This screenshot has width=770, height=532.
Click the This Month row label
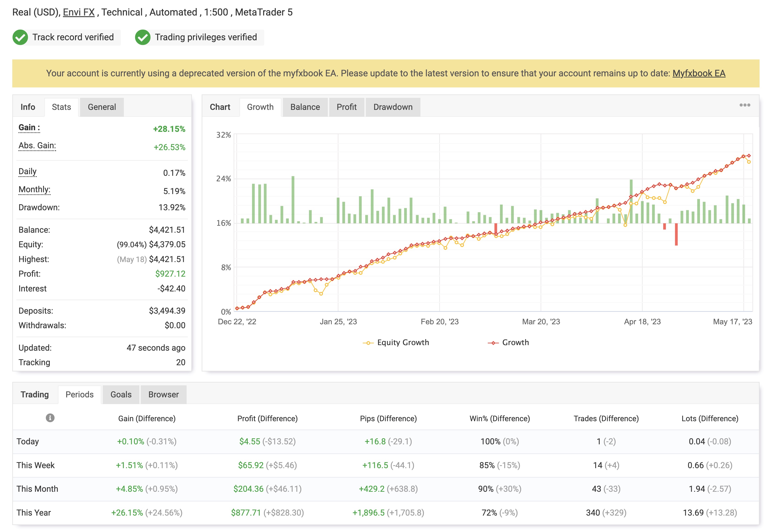coord(37,489)
